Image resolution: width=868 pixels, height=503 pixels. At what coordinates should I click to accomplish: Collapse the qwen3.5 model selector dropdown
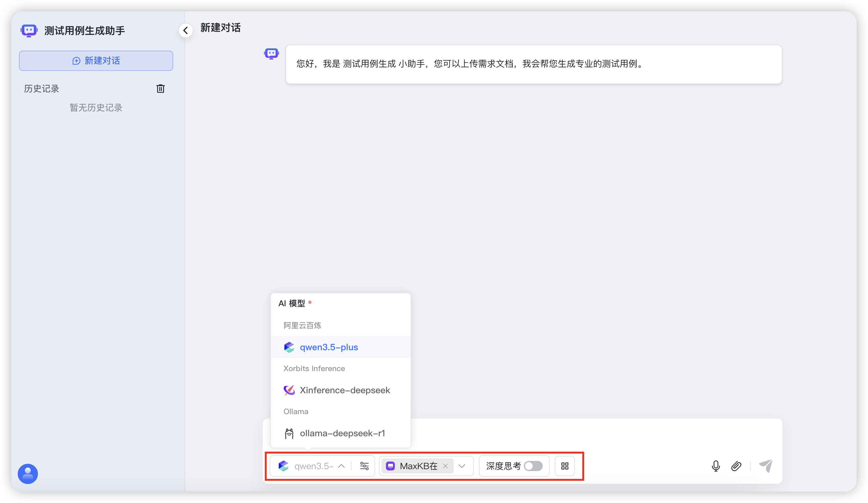pos(341,466)
